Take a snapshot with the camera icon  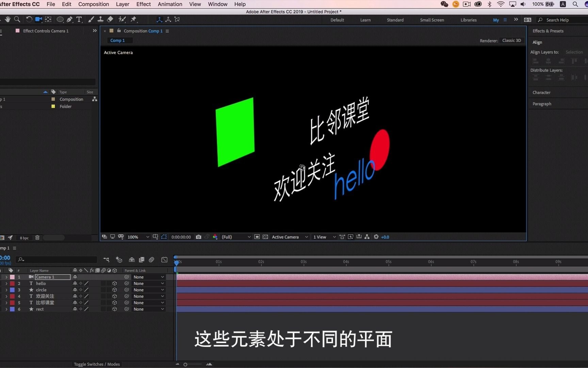pos(198,237)
